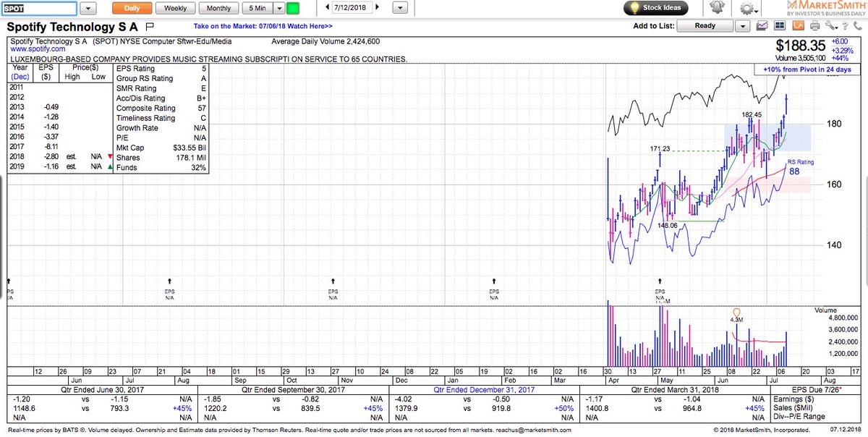This screenshot has height=437, width=868.
Task: Click the 4.3M volume marker circle
Action: pos(737,312)
